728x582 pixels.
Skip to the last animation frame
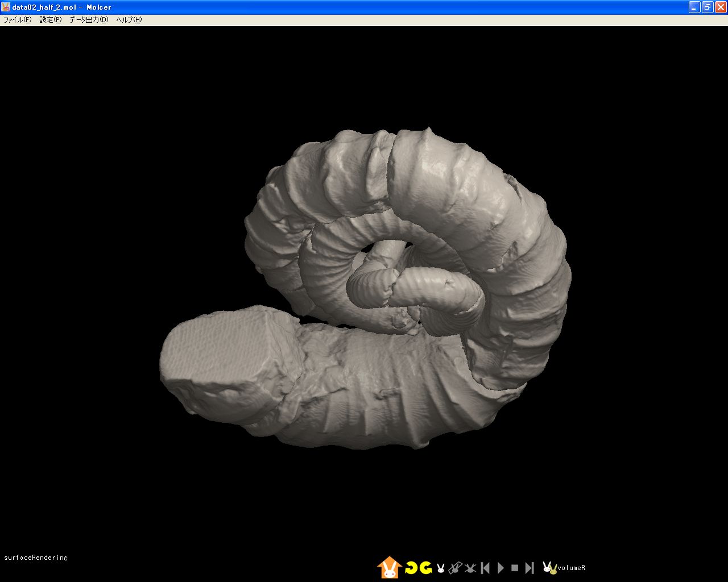(x=530, y=567)
